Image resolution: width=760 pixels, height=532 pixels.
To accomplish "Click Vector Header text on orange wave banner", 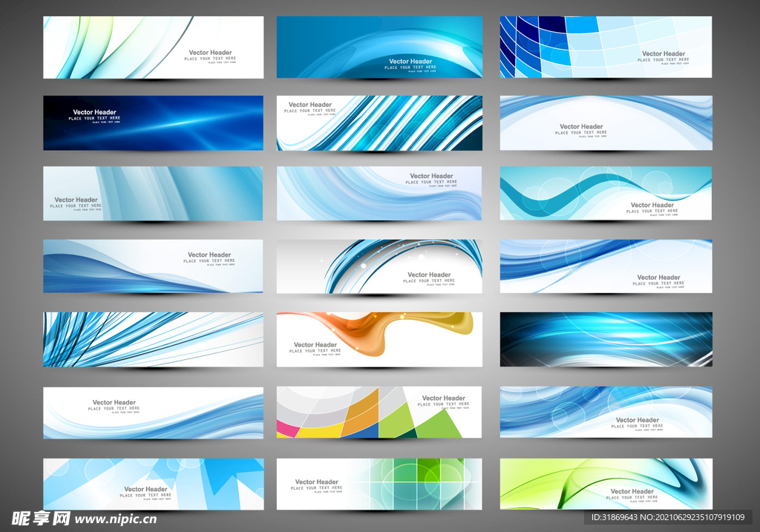I will click(315, 345).
